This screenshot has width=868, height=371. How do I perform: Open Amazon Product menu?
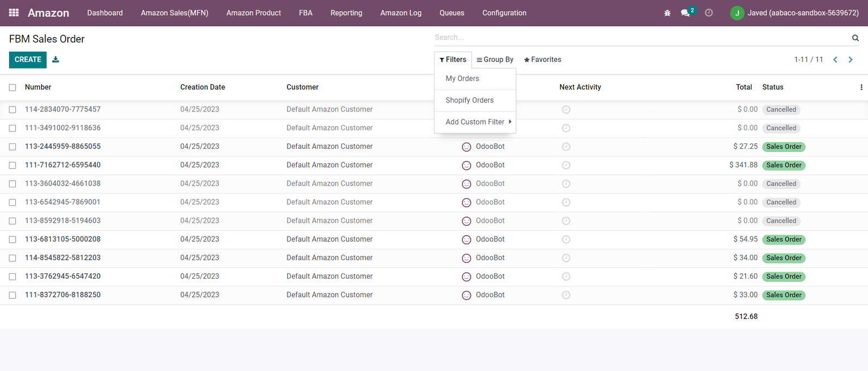254,13
